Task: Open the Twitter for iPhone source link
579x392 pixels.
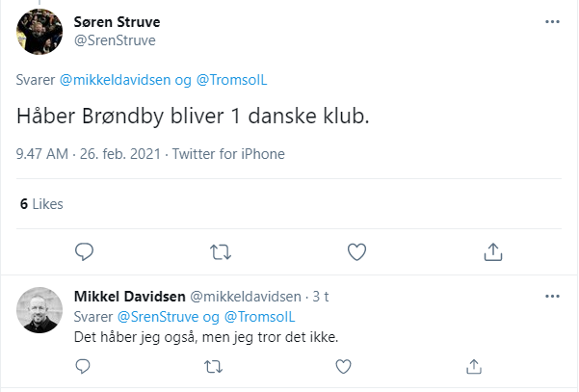Action: click(x=228, y=154)
